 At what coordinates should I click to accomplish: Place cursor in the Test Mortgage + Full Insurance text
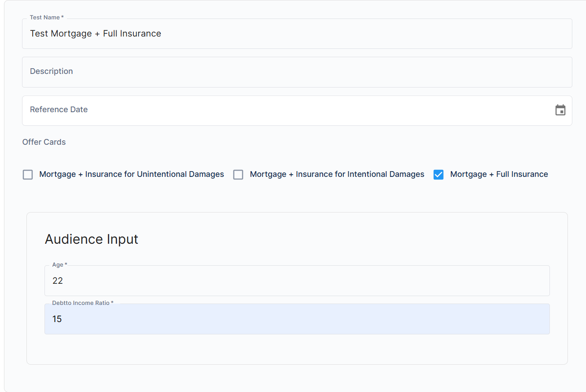pos(96,33)
